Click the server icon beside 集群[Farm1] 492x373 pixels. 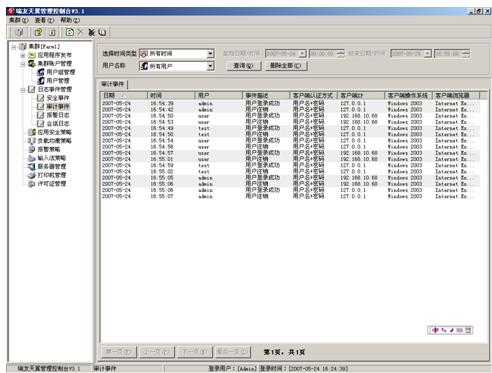23,46
